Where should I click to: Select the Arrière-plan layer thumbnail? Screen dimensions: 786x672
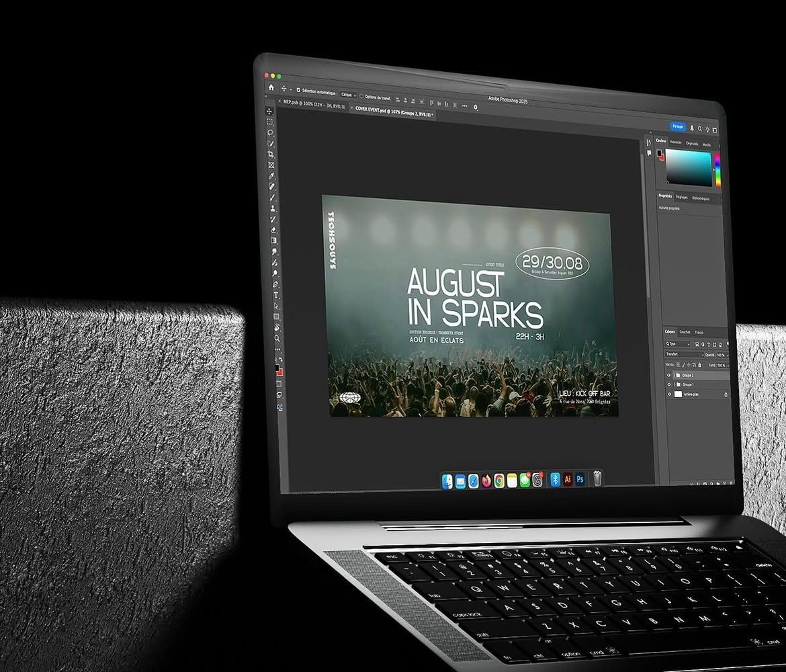point(679,394)
